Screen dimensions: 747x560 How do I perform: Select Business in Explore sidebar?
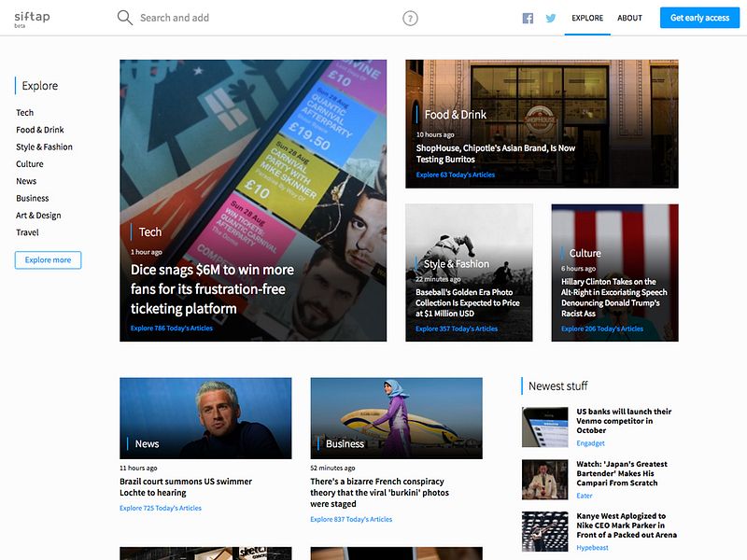[33, 198]
